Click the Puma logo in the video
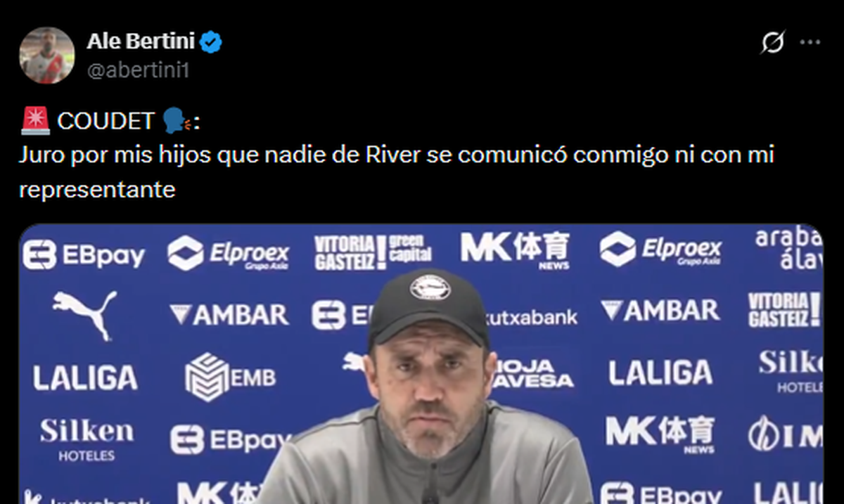 pos(84,314)
